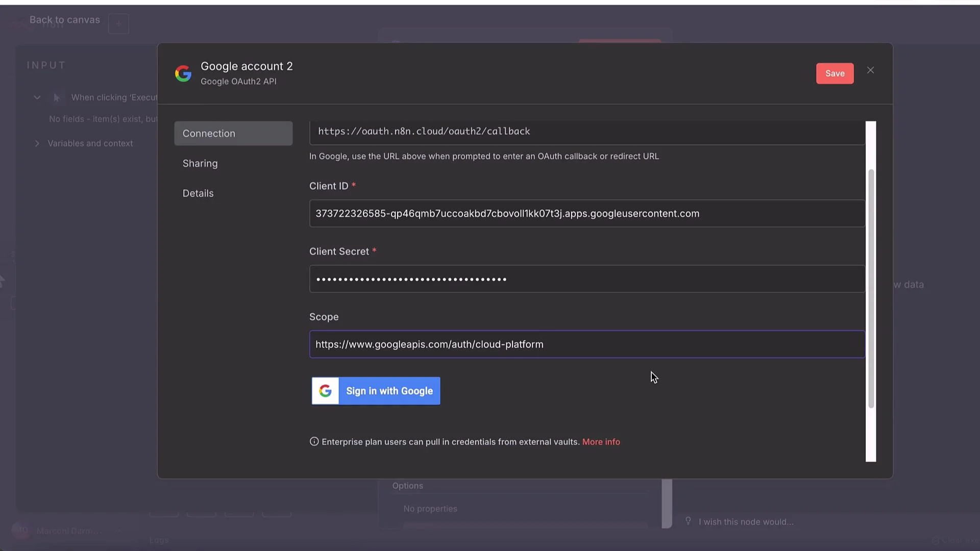Sign in with Google button
The width and height of the screenshot is (980, 551).
click(376, 391)
